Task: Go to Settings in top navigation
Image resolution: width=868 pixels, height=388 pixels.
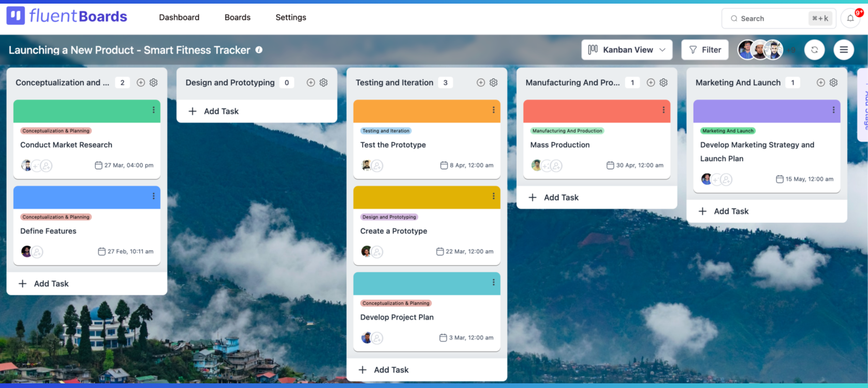Action: pos(290,18)
